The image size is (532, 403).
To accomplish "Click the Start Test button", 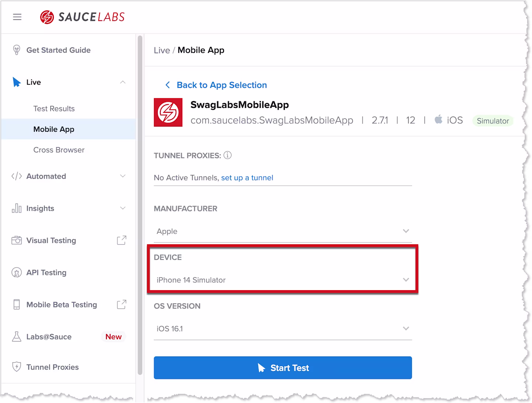I will tap(283, 368).
